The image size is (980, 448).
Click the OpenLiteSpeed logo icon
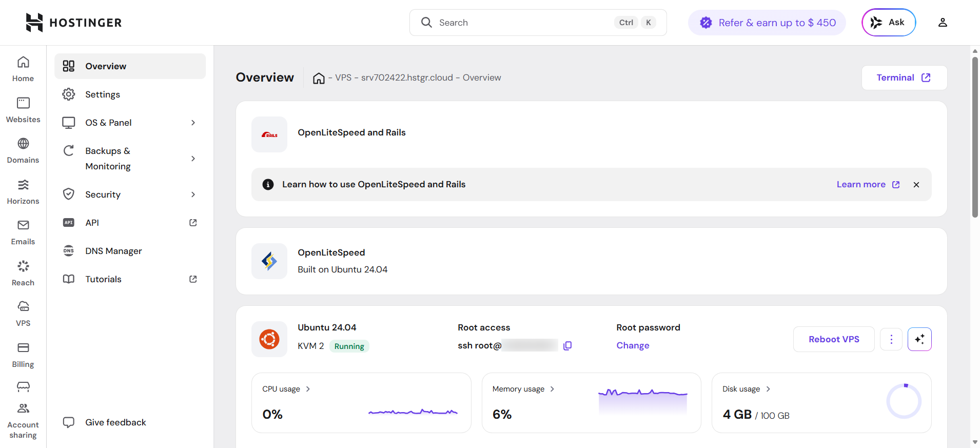tap(269, 261)
